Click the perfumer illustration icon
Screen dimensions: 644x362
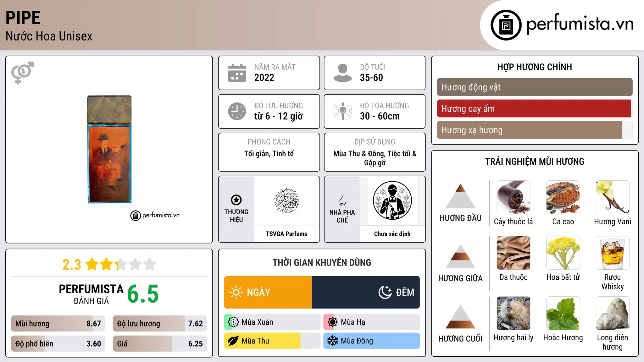(392, 200)
